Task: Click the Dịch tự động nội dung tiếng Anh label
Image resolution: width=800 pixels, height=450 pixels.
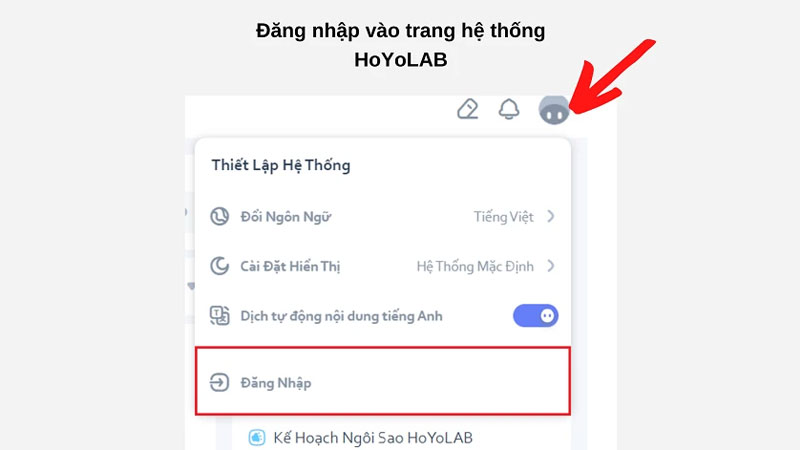Action: pos(341,316)
